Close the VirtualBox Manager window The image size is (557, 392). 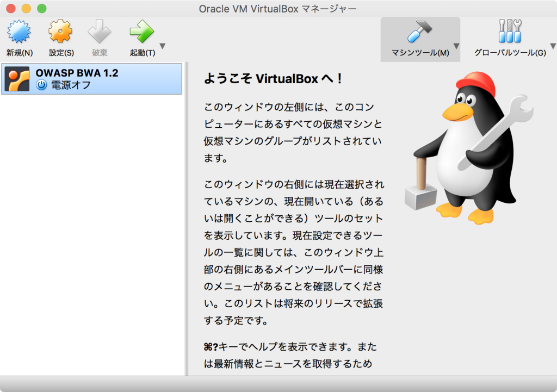11,9
